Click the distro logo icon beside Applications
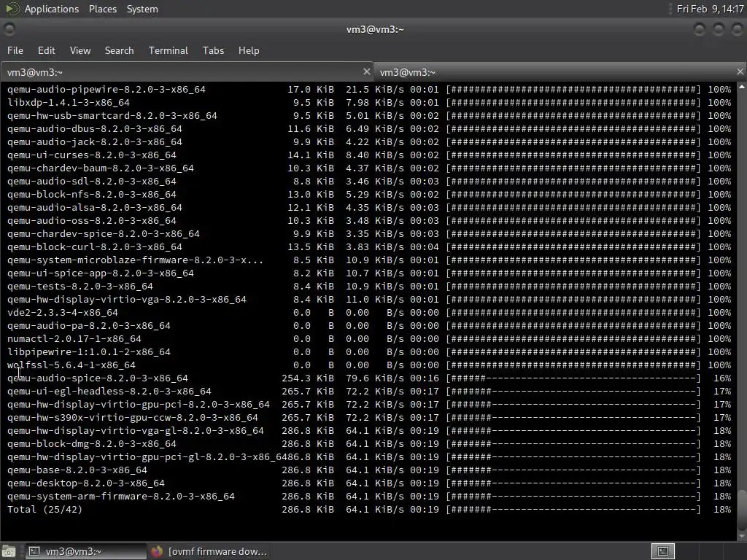Image resolution: width=747 pixels, height=560 pixels. tap(12, 9)
